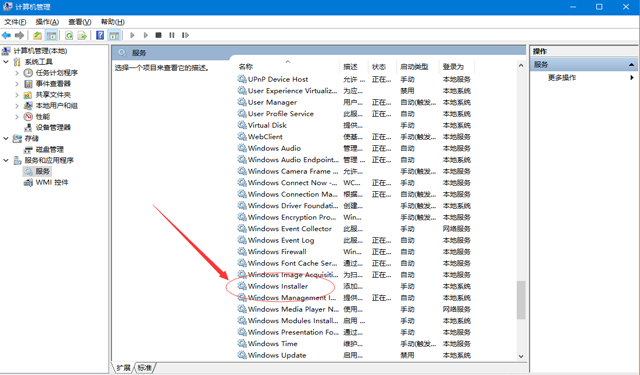
Task: Expand the 本地用户和组 node chevron
Action: point(17,106)
